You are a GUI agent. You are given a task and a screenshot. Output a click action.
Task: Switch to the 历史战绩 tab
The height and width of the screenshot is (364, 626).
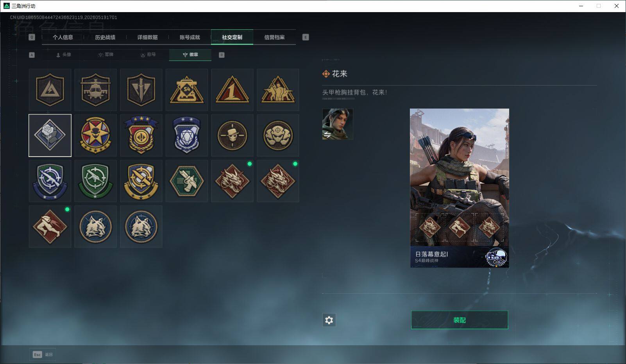click(x=105, y=37)
